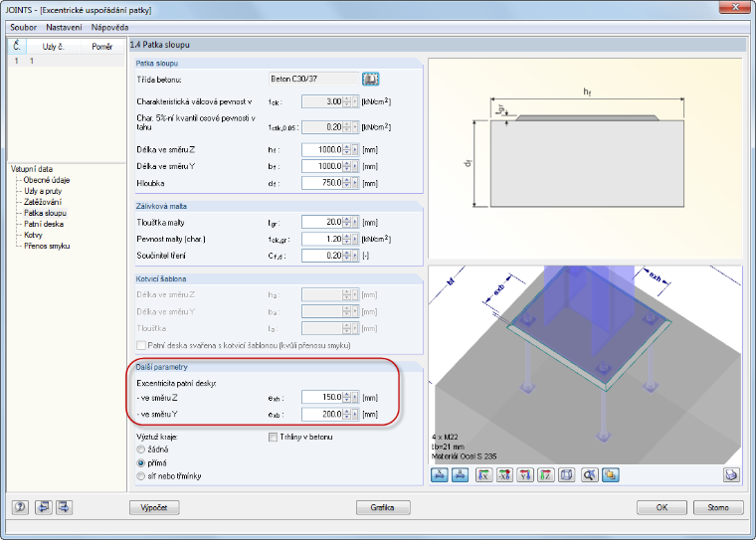
Task: Click the 3D base plate model view
Action: [585, 365]
